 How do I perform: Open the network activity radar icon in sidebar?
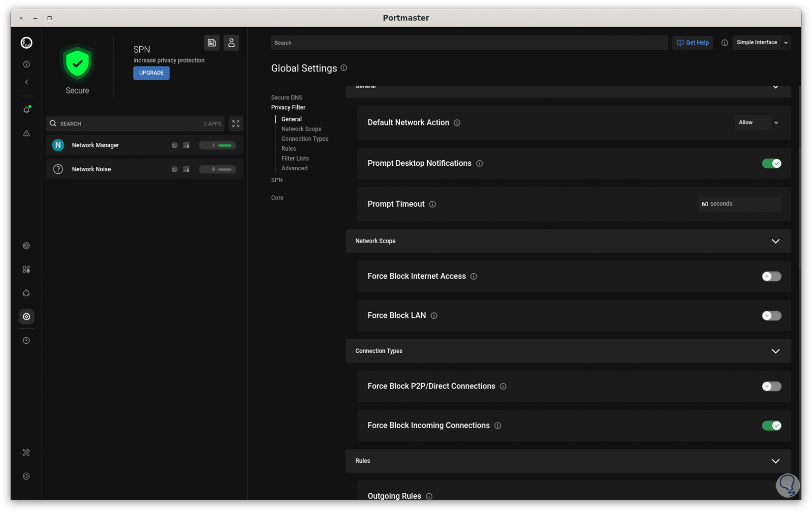(27, 246)
